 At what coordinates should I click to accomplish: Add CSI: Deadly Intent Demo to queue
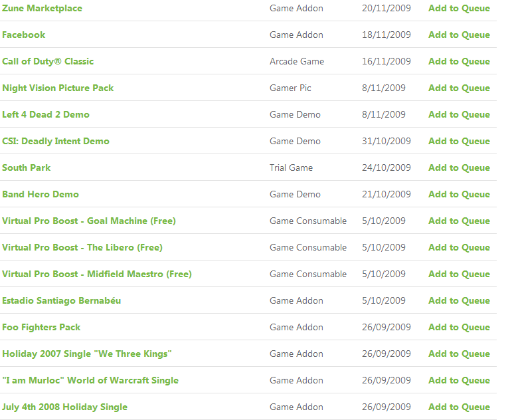pos(459,141)
